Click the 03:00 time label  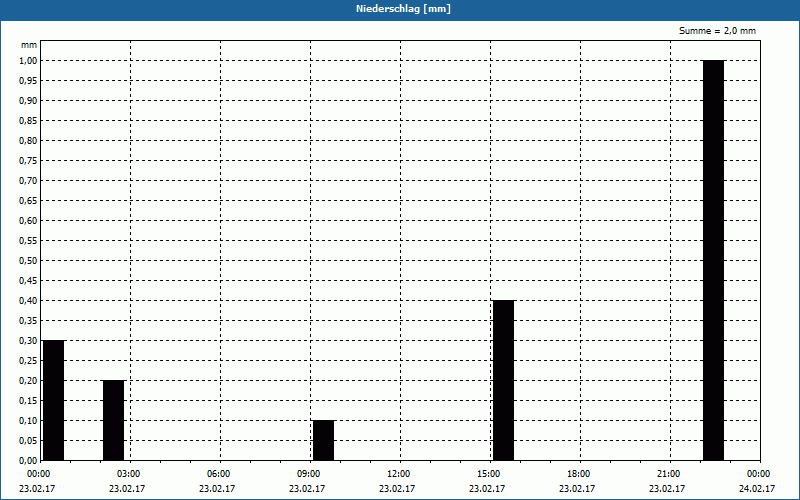(128, 474)
